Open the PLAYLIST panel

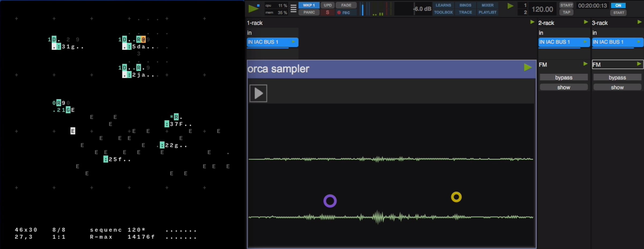click(x=487, y=12)
